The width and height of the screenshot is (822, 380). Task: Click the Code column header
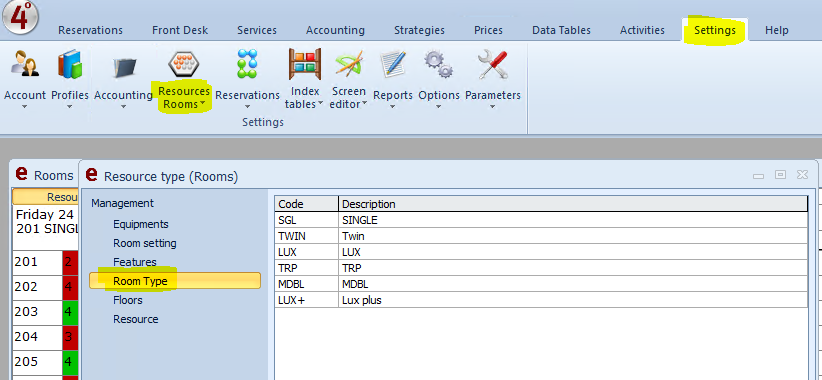(x=306, y=204)
